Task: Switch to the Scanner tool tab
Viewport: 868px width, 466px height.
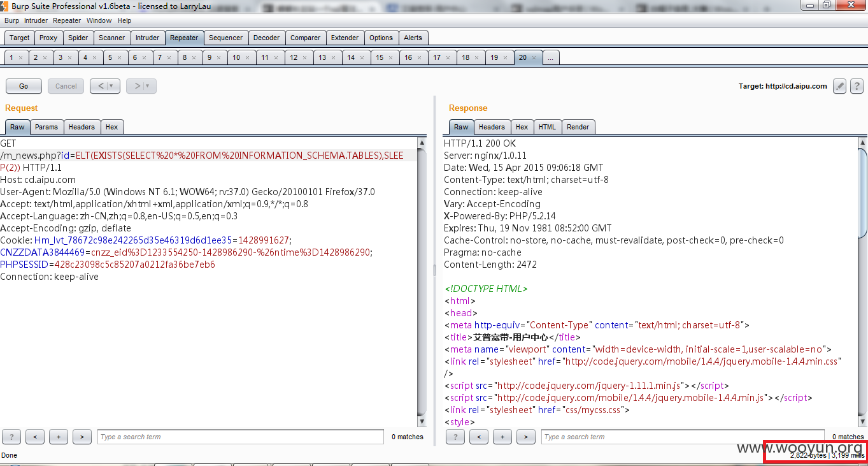Action: tap(112, 38)
